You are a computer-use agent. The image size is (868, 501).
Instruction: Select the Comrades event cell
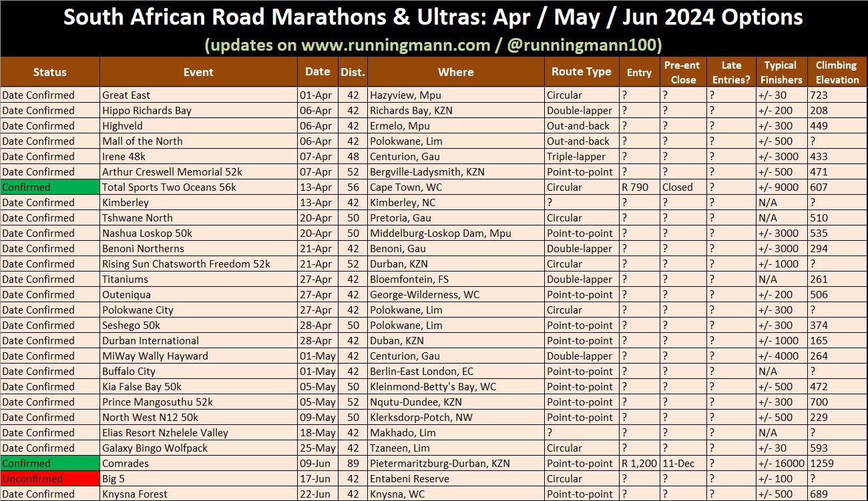pyautogui.click(x=198, y=464)
